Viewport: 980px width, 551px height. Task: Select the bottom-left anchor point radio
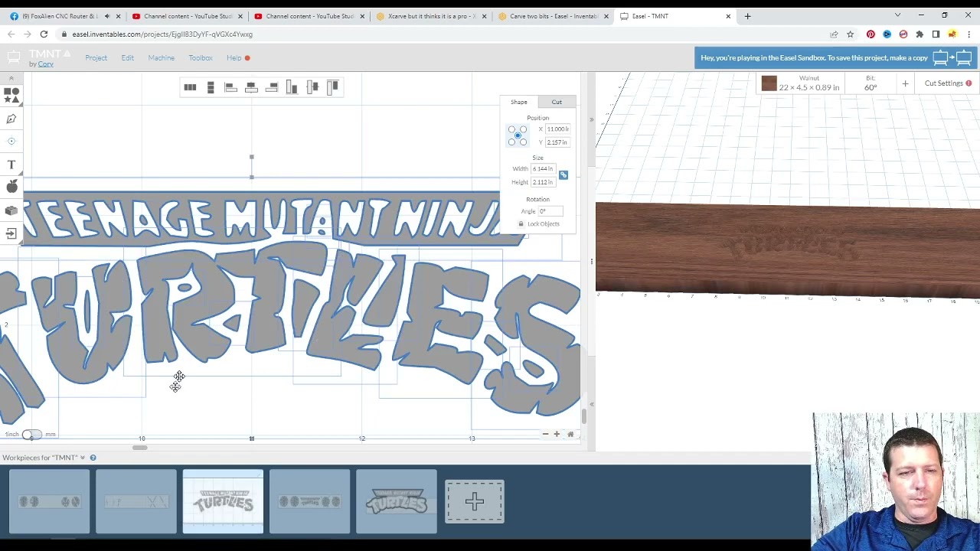tap(511, 142)
